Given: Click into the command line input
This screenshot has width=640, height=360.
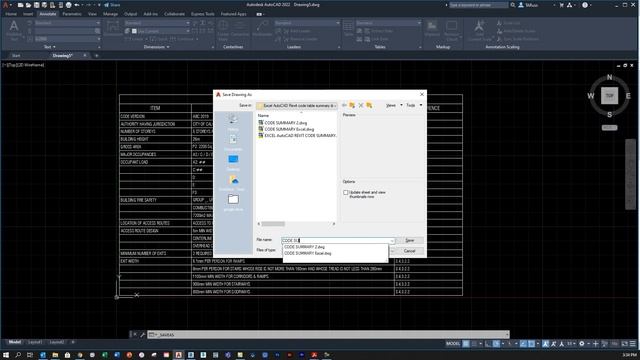Looking at the screenshot, I should pos(328,335).
